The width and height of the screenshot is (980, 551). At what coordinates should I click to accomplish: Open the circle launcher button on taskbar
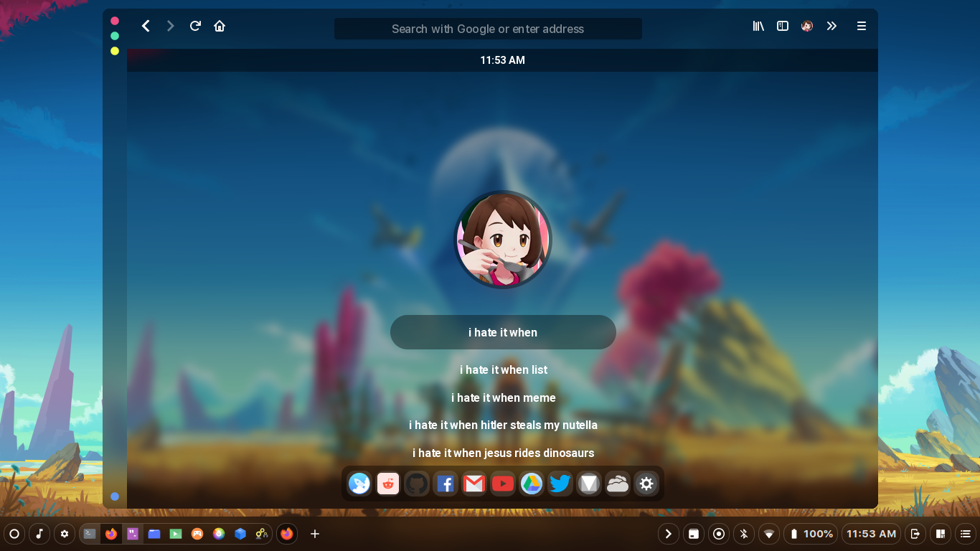[14, 534]
